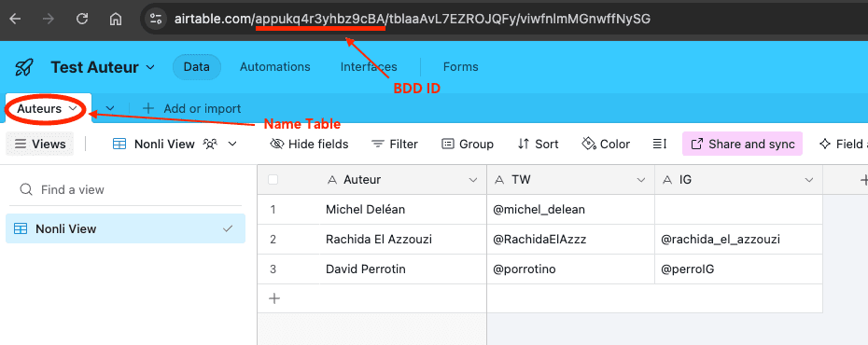Click the Find a view search field
The height and width of the screenshot is (345, 868).
125,189
